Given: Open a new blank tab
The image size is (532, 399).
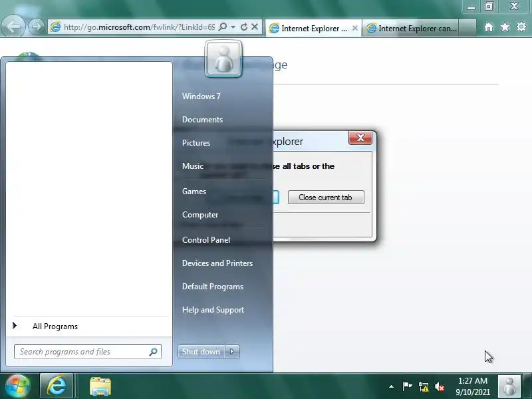Looking at the screenshot, I should (467, 28).
